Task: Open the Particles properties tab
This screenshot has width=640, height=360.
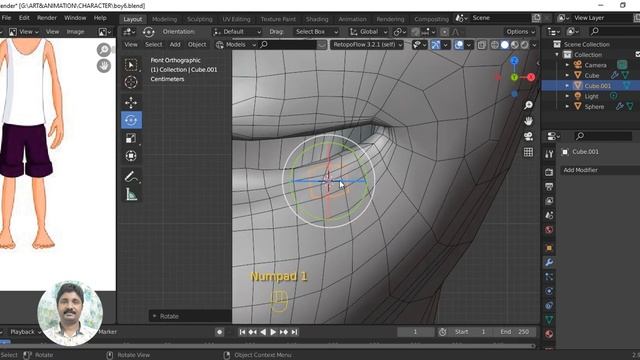Action: point(549,277)
